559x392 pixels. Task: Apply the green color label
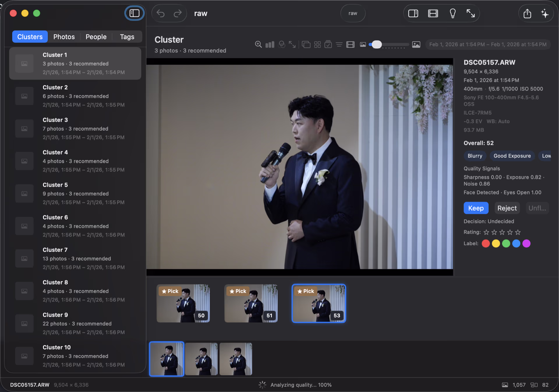(506, 244)
